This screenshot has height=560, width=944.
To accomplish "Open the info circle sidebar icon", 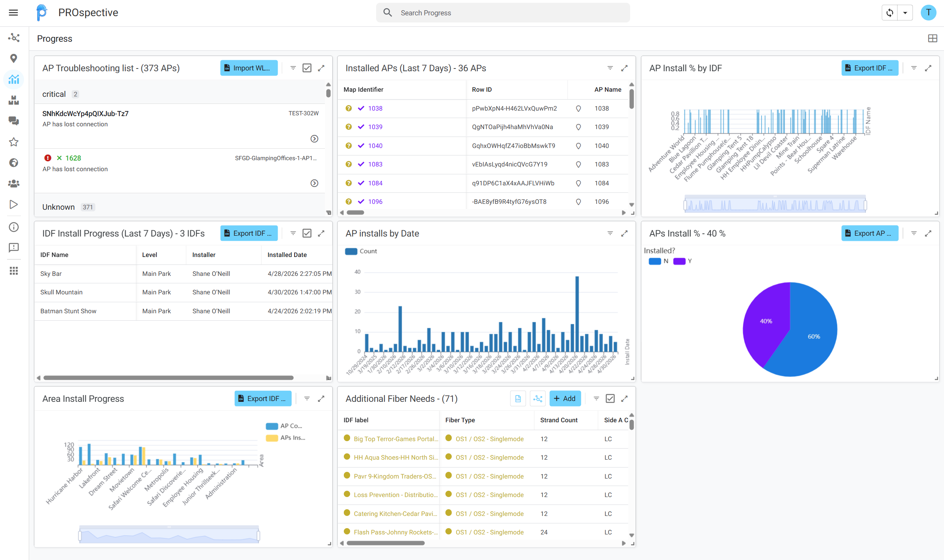I will click(14, 227).
